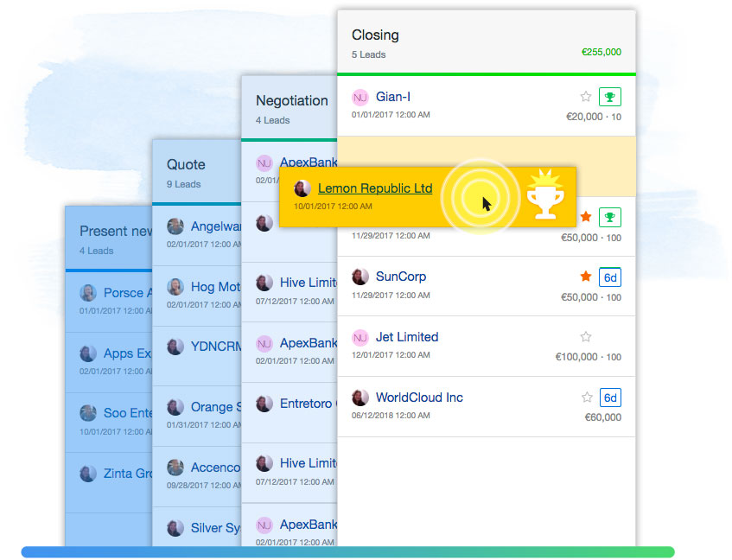Click the owner avatar beside WorldCloud Inc
This screenshot has height=560, width=732.
(360, 398)
